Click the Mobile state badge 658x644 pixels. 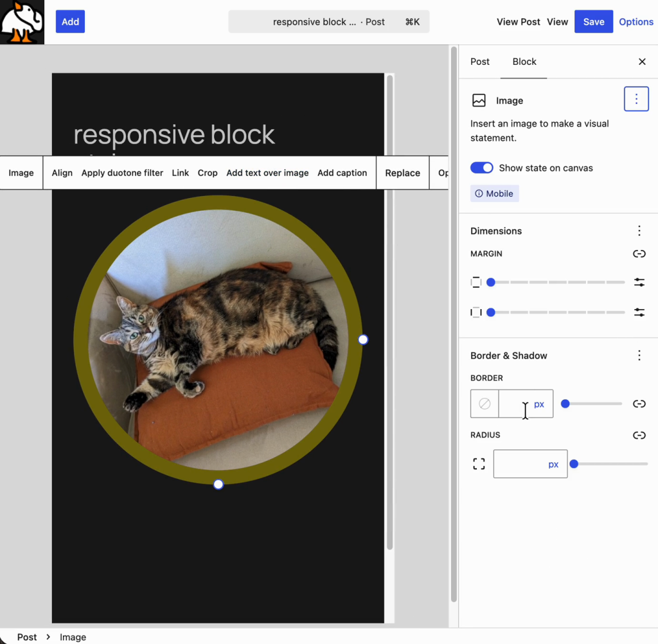click(494, 193)
